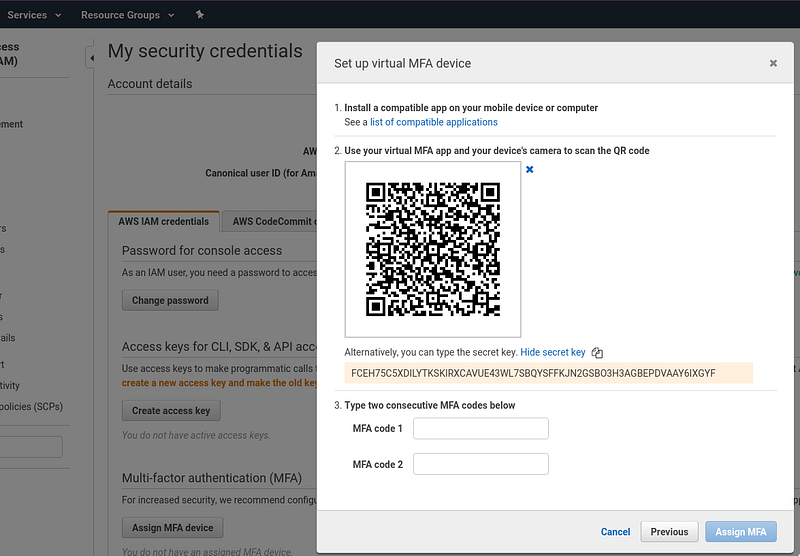
Task: Click the 'Set up virtual MFA device' title
Action: coord(403,63)
